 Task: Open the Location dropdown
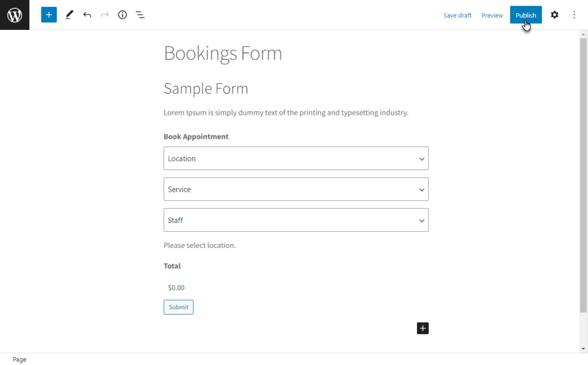click(x=296, y=158)
